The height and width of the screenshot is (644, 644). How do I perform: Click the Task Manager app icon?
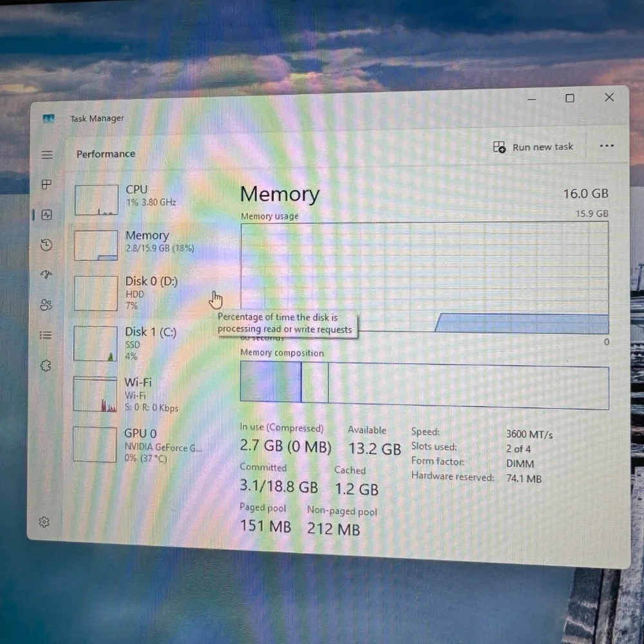coord(48,118)
